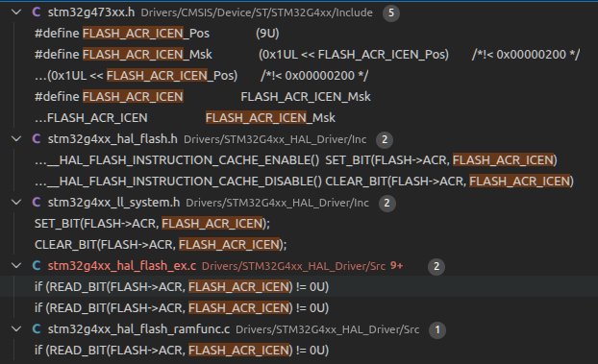Select the #define FLASH_ACR_ICEN match line
Image resolution: width=598 pixels, height=364 pixels.
(x=203, y=97)
